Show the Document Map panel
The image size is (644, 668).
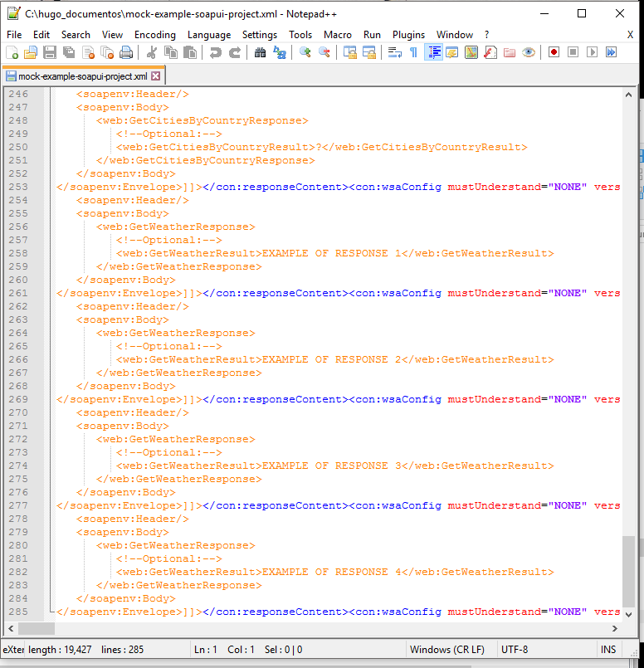(x=471, y=52)
